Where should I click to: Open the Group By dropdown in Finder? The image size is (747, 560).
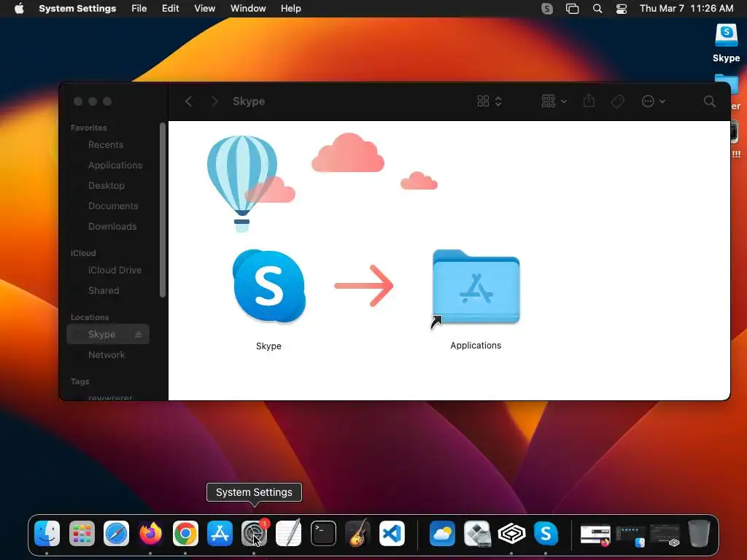554,101
